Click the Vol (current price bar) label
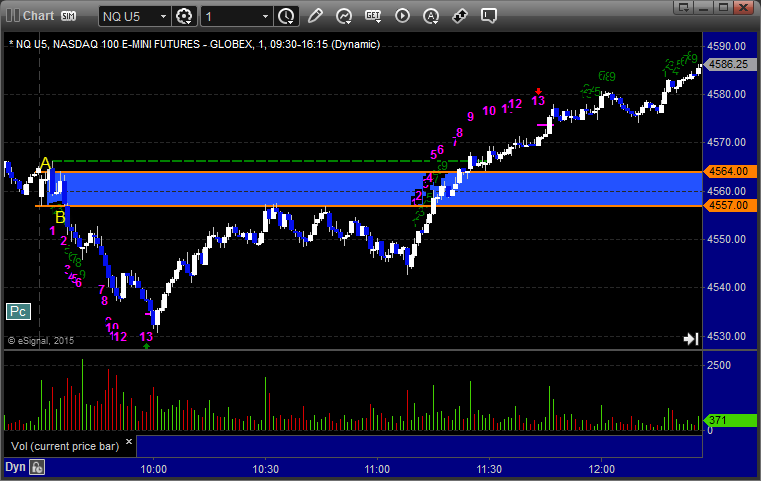The image size is (761, 481). (65, 446)
